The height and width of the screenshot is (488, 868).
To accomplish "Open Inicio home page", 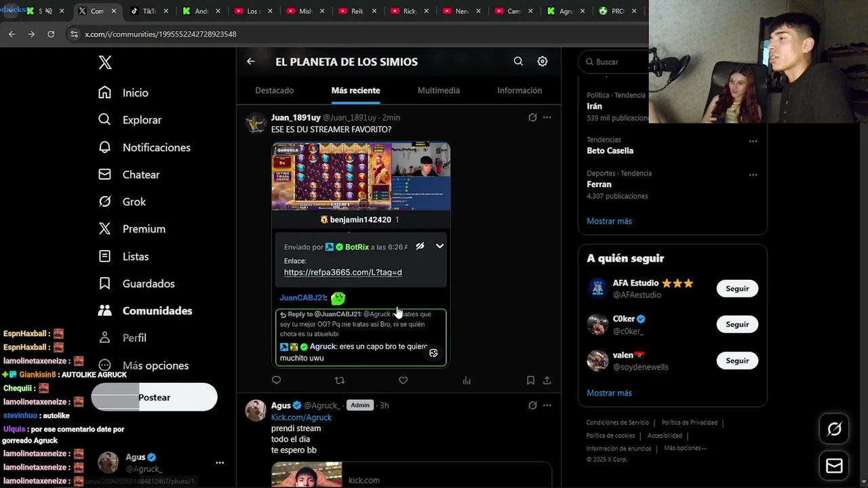I will coord(123,93).
